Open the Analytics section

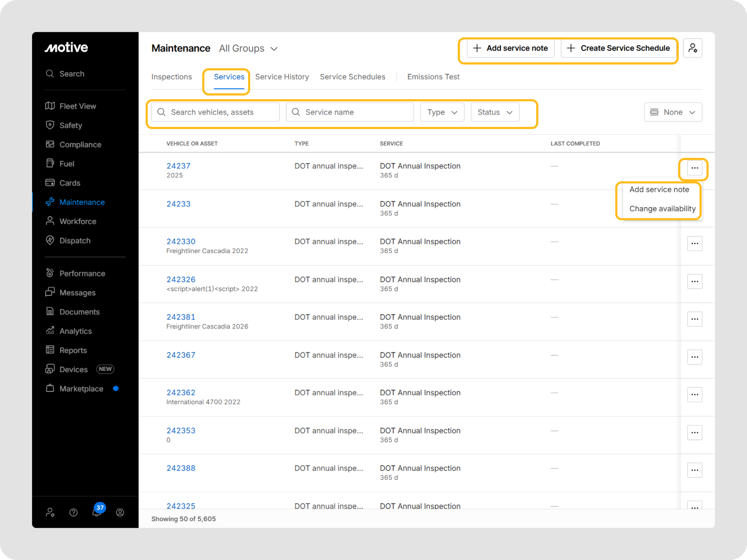coord(76,331)
